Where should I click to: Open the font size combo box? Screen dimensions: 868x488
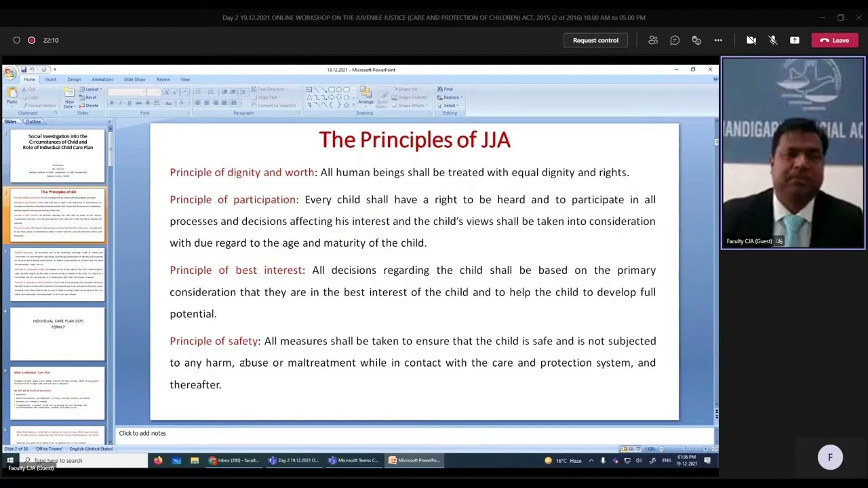click(x=154, y=92)
